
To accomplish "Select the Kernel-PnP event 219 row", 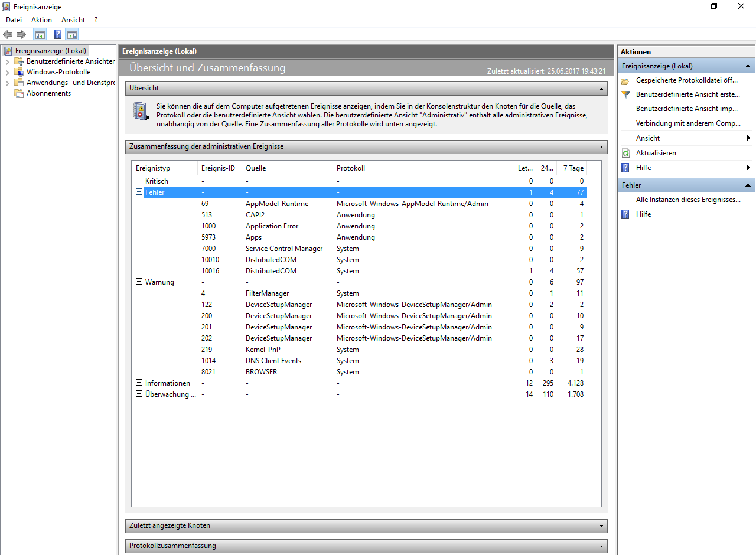I will [360, 350].
